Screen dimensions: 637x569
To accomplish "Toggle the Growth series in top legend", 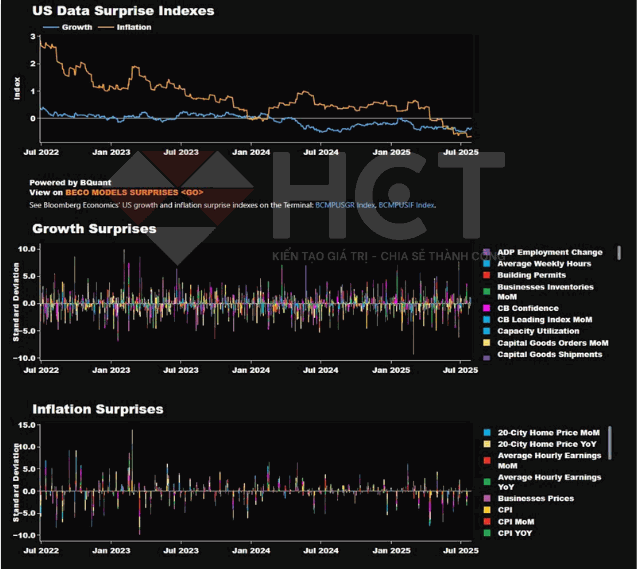I will 71,28.
